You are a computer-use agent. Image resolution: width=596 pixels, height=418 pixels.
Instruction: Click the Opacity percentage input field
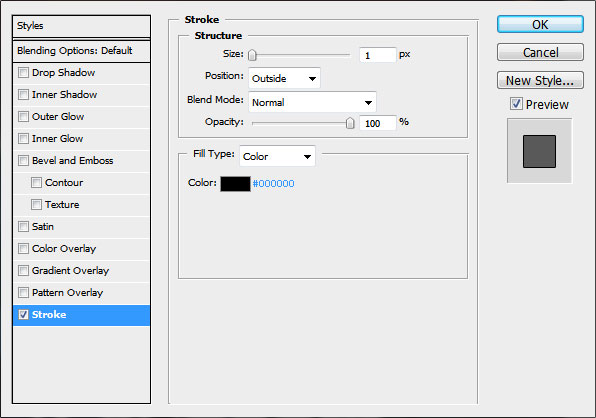pos(377,123)
